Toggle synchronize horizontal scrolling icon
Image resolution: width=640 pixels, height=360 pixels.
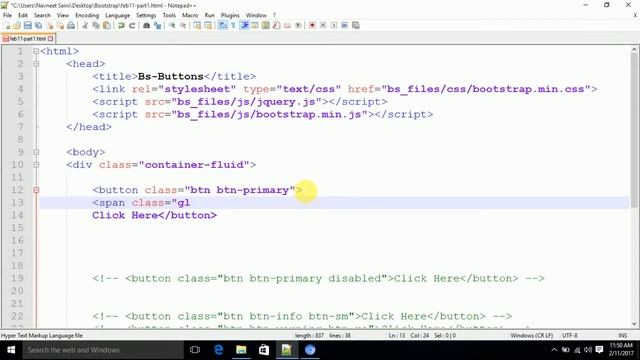pyautogui.click(x=208, y=25)
